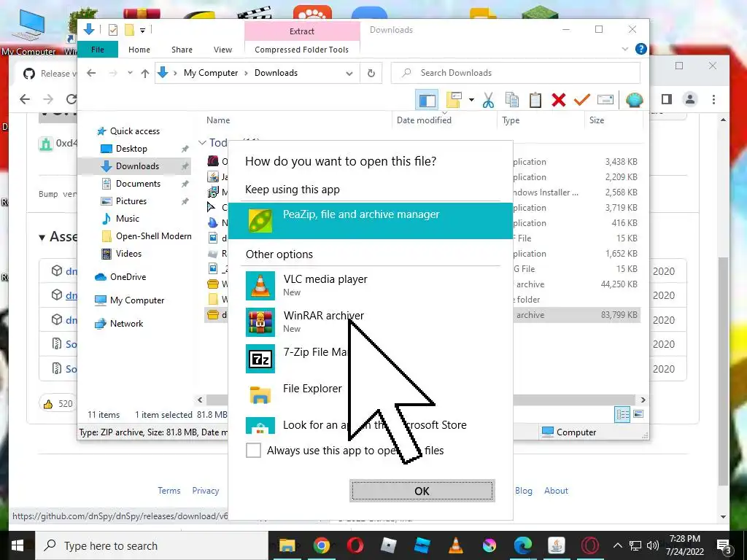747x560 pixels.
Task: Open Chrome three-dot menu
Action: (x=713, y=99)
